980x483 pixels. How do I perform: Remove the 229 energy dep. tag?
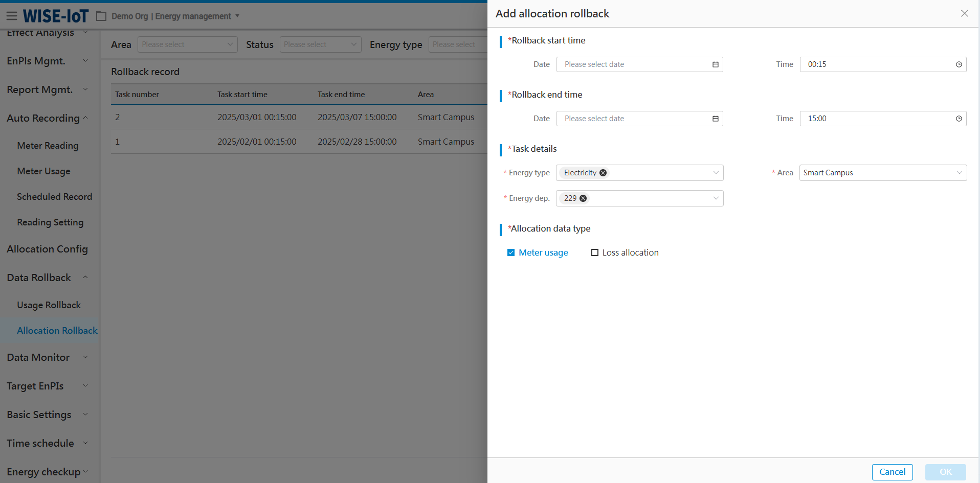pos(583,198)
